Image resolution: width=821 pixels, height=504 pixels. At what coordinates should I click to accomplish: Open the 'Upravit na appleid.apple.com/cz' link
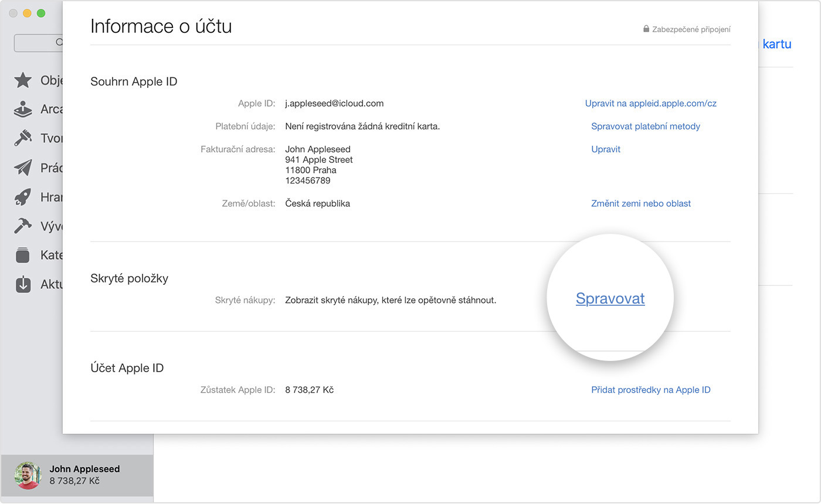pos(650,103)
